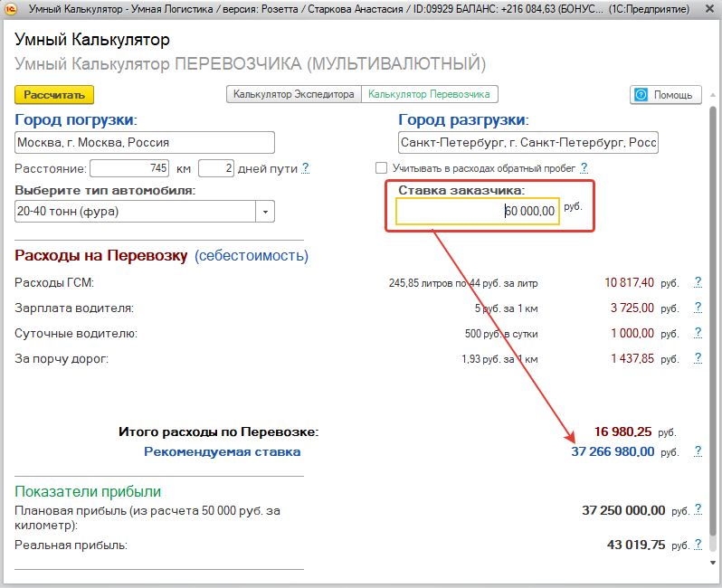Click the Город разгрузки field with Санкт-Петербург

[528, 143]
